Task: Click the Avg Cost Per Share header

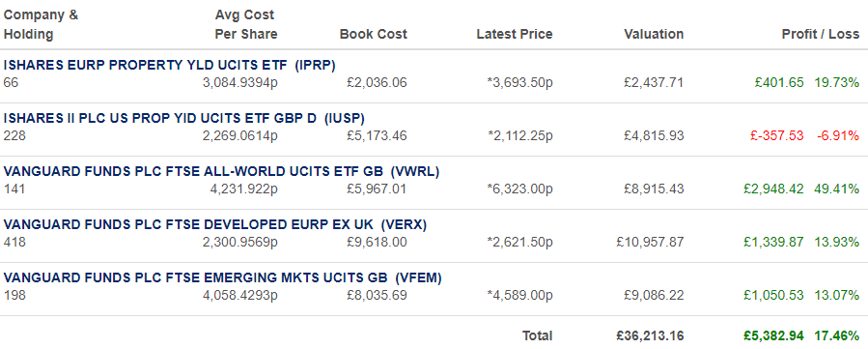Action: pos(246,24)
